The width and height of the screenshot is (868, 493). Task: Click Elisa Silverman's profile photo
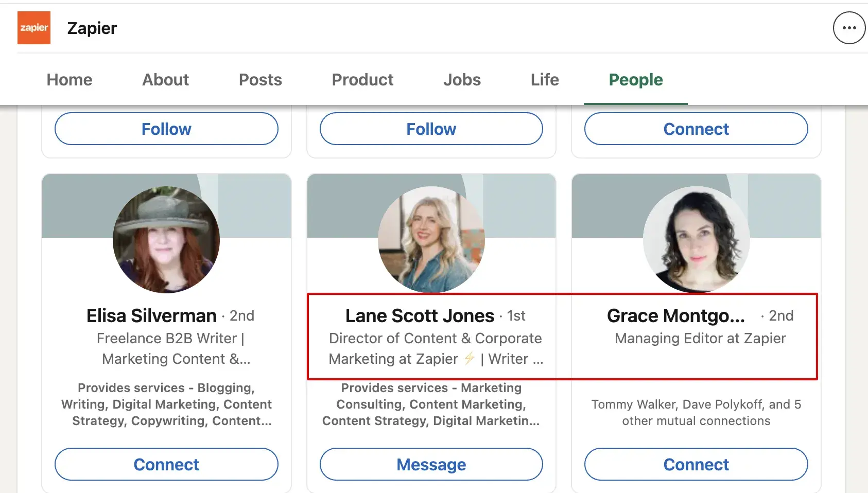[x=166, y=239]
